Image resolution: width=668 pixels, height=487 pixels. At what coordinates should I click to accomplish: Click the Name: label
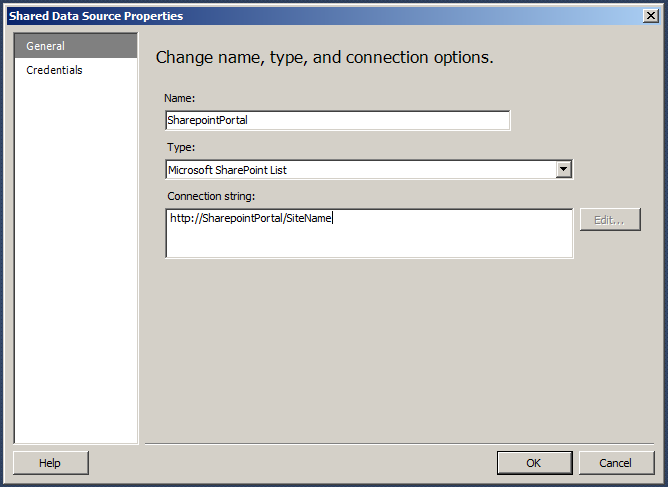[x=179, y=98]
